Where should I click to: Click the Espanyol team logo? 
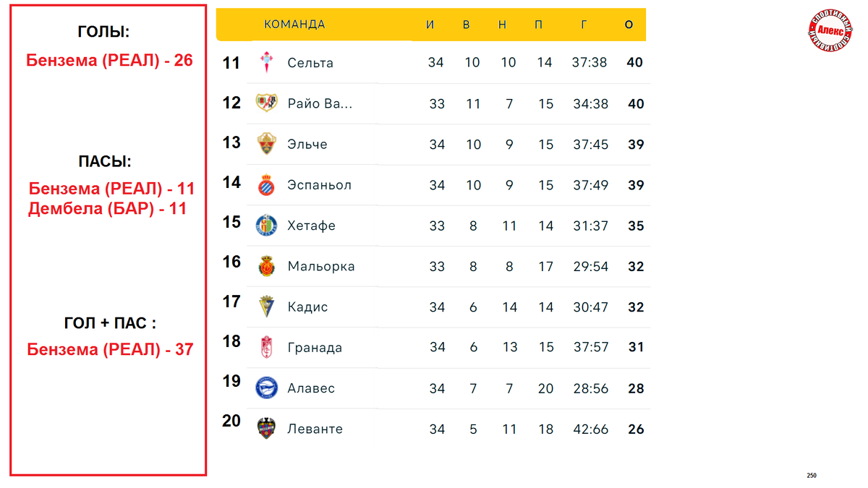[x=266, y=185]
